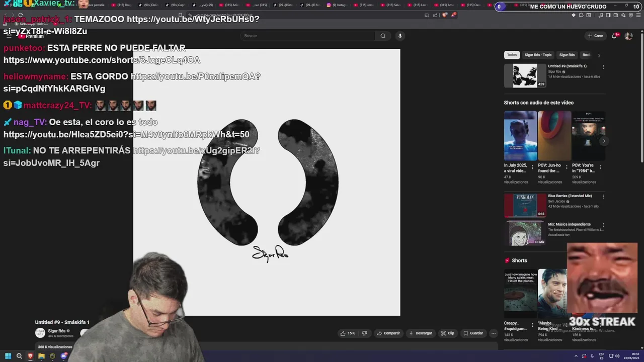Open the Brave Wallet icon

pyautogui.click(x=616, y=15)
